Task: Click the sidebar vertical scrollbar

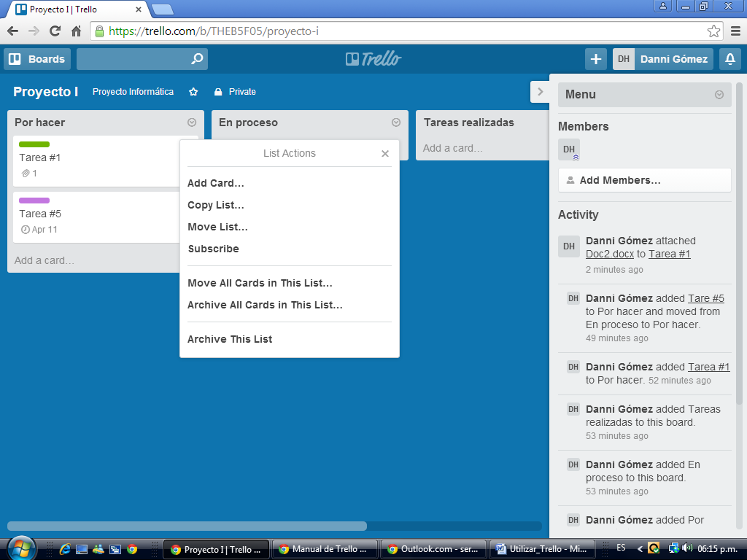Action: [739, 243]
